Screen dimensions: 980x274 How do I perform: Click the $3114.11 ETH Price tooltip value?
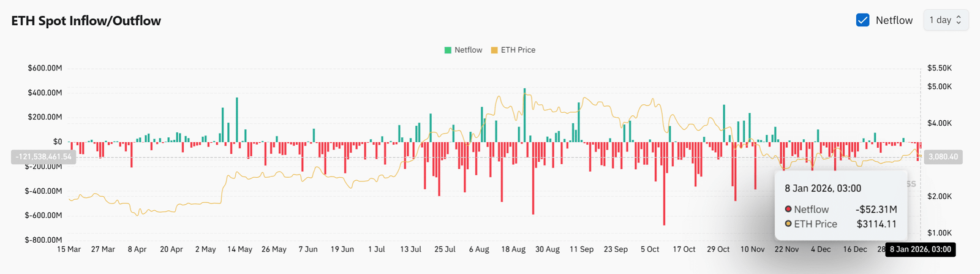pyautogui.click(x=876, y=224)
